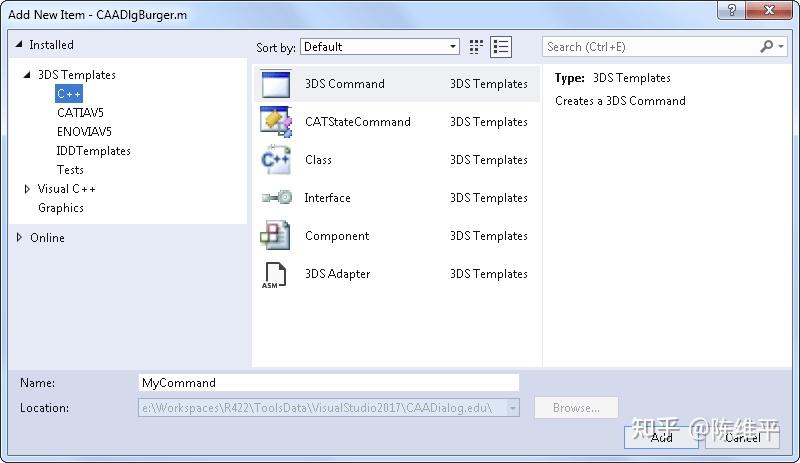
Task: Click '3DS Templates' in the Class row
Action: (489, 160)
